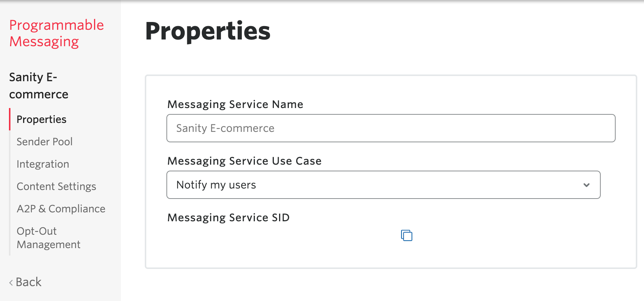Open A2P & Compliance page
Image resolution: width=644 pixels, height=301 pixels.
pos(61,209)
